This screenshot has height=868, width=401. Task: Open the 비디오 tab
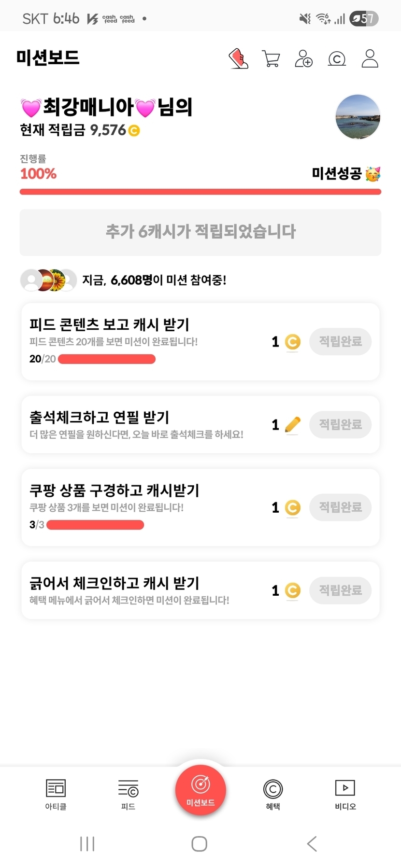pos(345,794)
